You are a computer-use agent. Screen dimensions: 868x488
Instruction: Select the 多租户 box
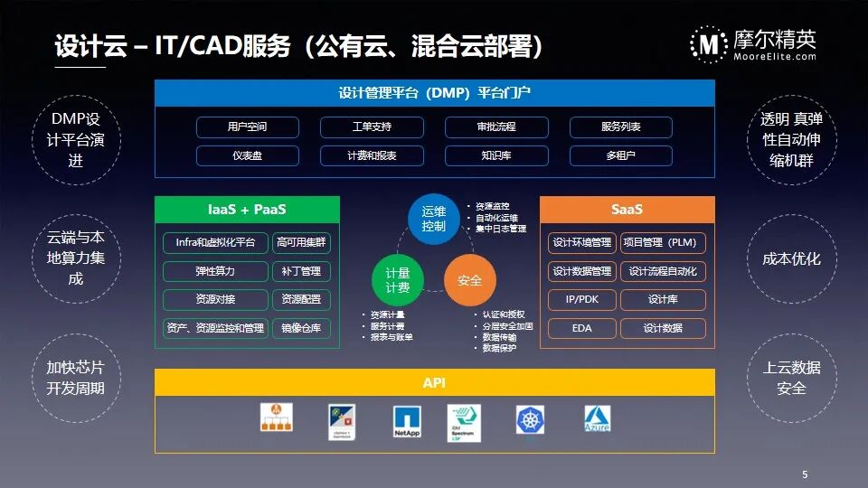pos(621,156)
